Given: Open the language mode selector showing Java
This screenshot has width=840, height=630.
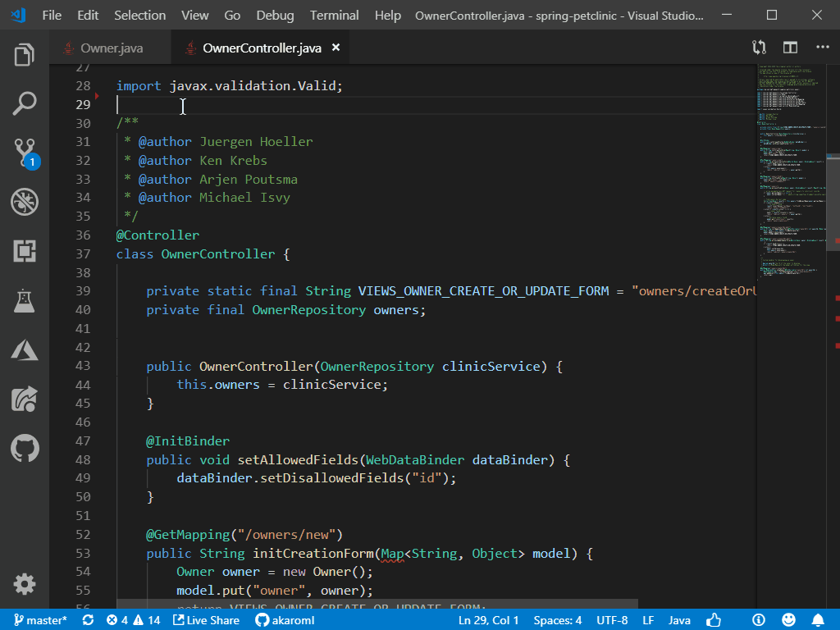Looking at the screenshot, I should (x=679, y=619).
